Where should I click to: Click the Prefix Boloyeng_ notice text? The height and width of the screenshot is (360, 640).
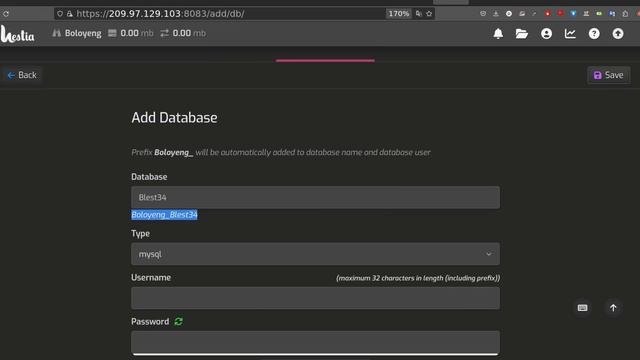point(281,152)
